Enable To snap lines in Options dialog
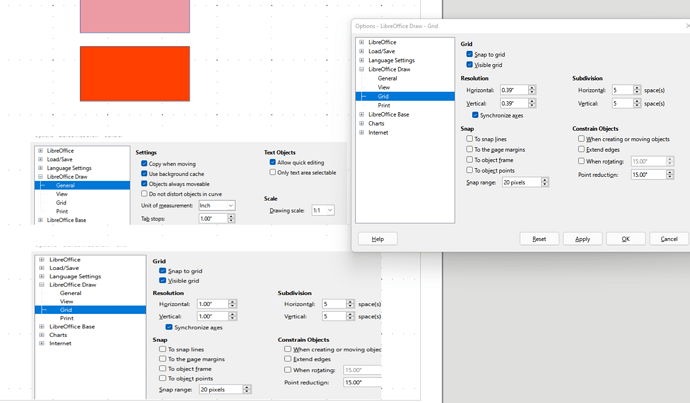This screenshot has width=690, height=403. 470,139
